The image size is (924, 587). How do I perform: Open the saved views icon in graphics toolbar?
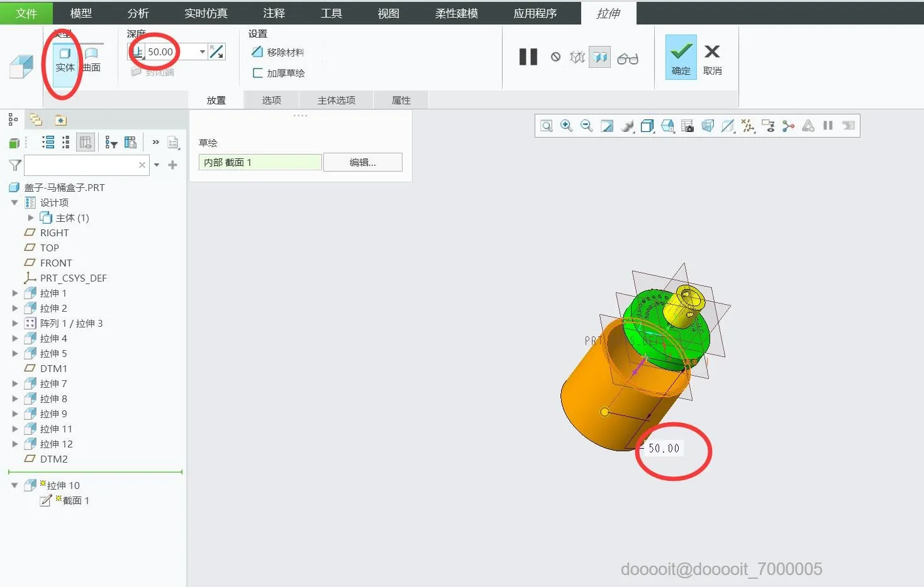tap(668, 126)
